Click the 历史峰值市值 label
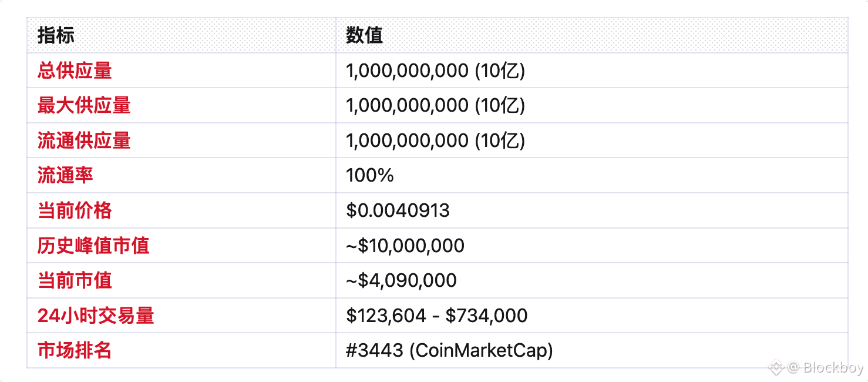Image resolution: width=868 pixels, height=382 pixels. (93, 246)
